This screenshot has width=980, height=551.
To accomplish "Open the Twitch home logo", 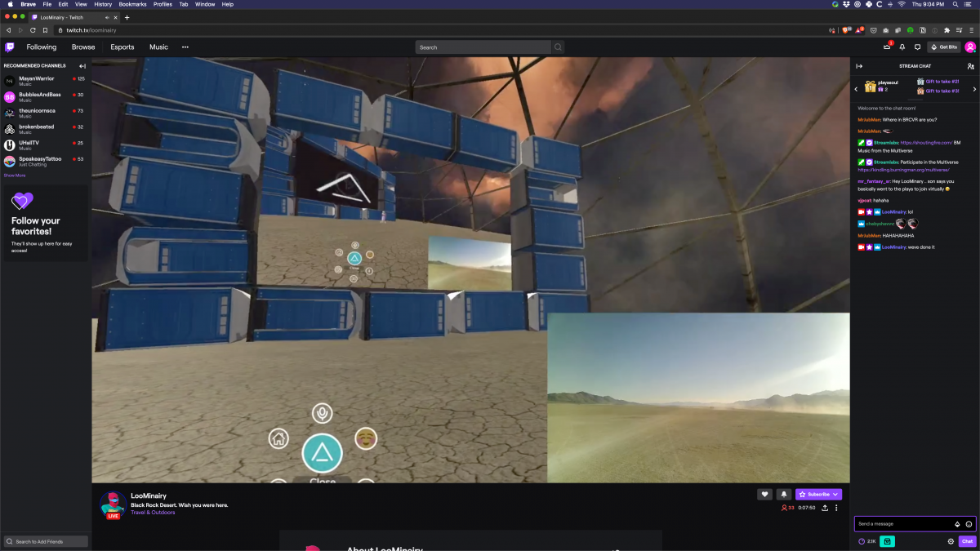I will point(10,47).
